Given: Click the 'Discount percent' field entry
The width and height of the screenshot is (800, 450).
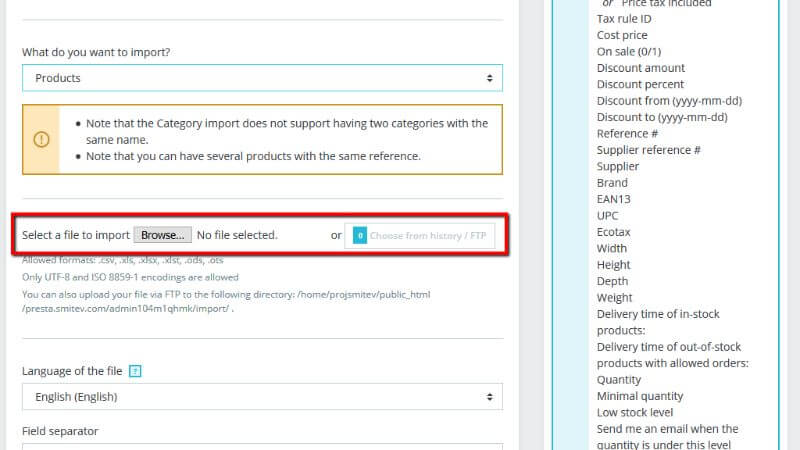Looking at the screenshot, I should [640, 84].
